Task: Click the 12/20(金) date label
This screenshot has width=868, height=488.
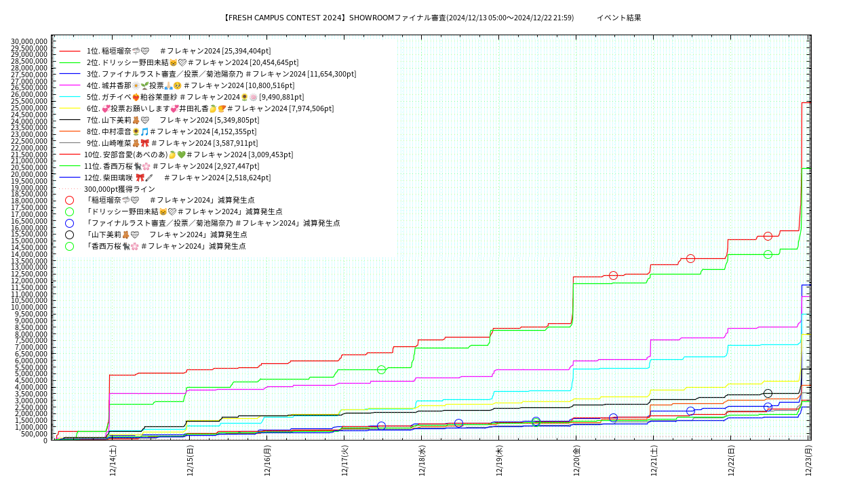Action: click(x=576, y=461)
